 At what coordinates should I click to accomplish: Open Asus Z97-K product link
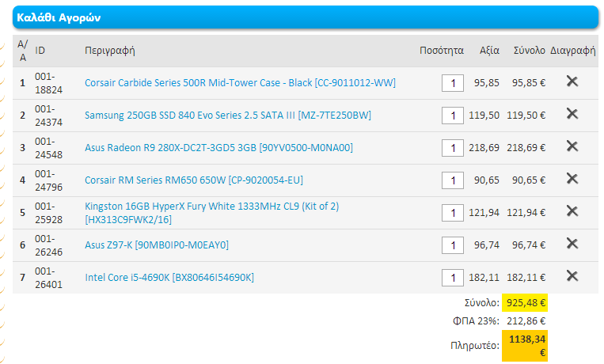coord(157,245)
